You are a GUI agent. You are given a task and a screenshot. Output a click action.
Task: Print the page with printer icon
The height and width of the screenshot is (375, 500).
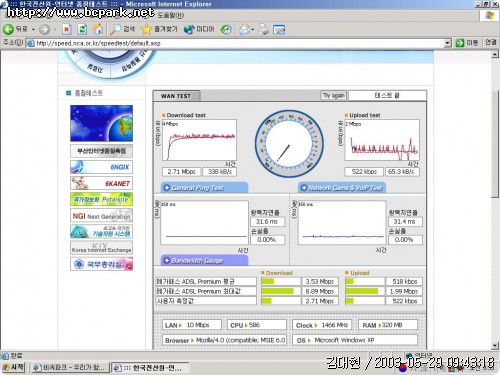tap(263, 29)
